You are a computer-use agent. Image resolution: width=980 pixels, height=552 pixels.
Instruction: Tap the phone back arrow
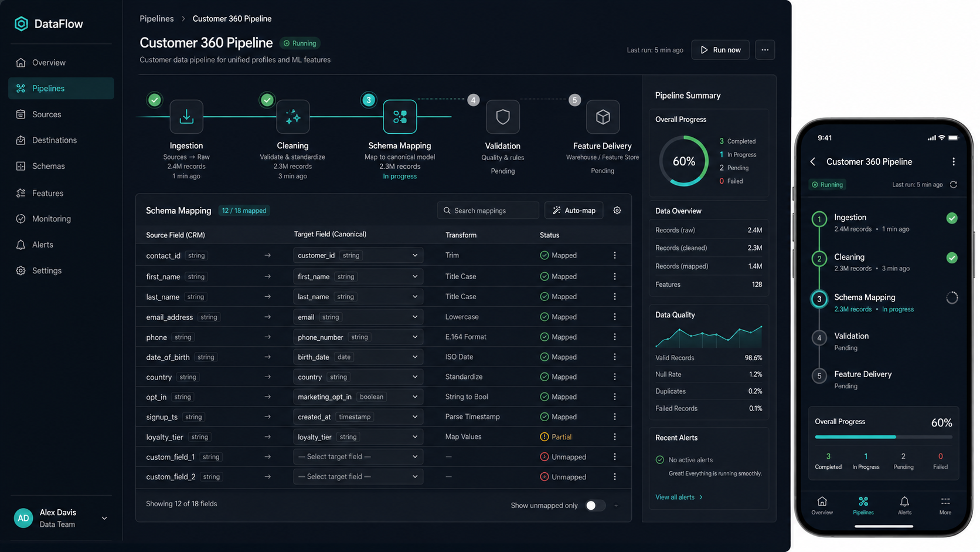coord(813,161)
